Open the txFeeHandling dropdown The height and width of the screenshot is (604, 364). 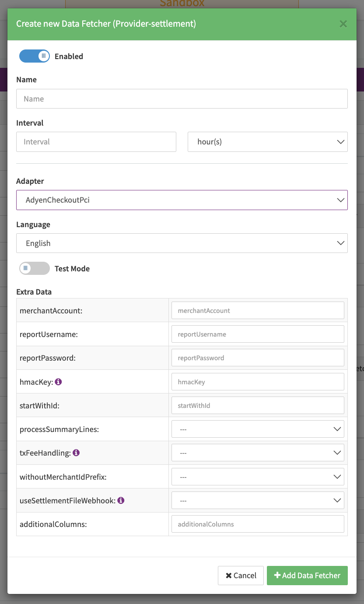point(257,453)
